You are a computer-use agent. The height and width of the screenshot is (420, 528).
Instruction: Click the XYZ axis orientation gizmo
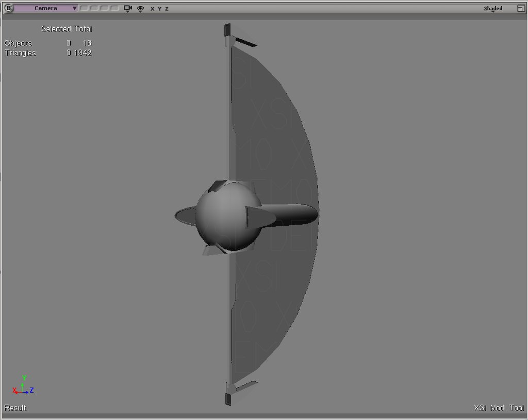point(23,385)
